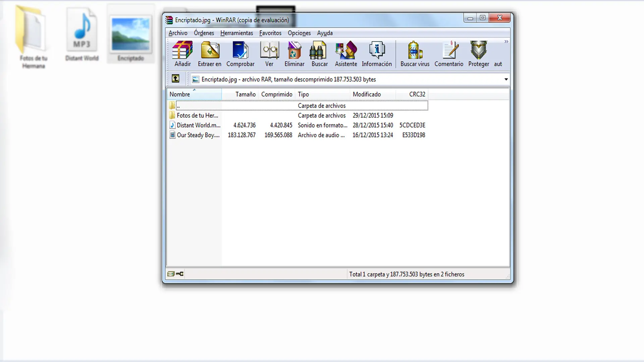Select the 'Distant World.m...' file row
This screenshot has height=362, width=644.
[298, 125]
